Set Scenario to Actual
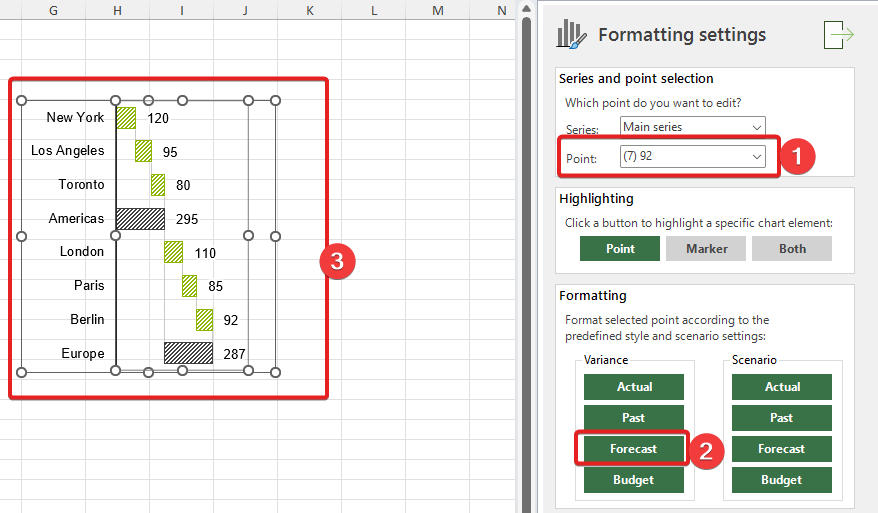 coord(782,387)
